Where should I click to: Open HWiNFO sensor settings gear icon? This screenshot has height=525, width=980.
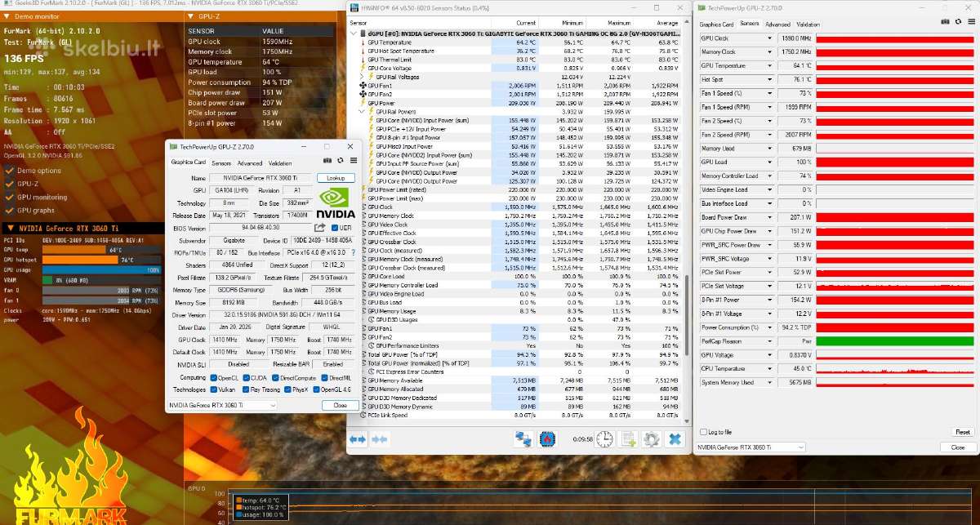coord(651,439)
